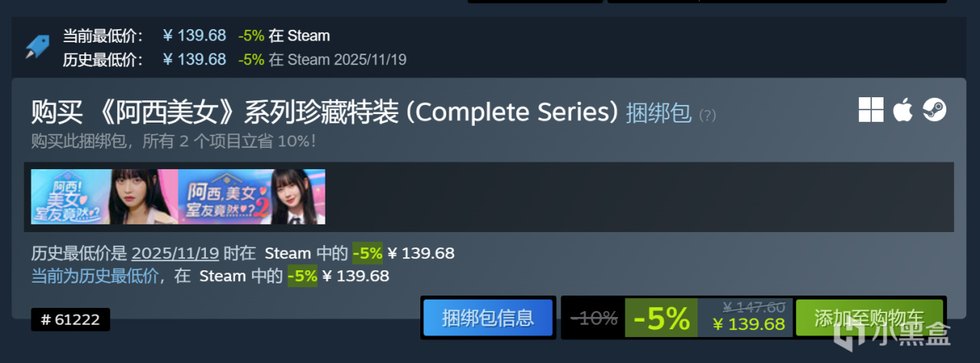Click the (?) bundle help icon
The height and width of the screenshot is (363, 980).
[707, 116]
